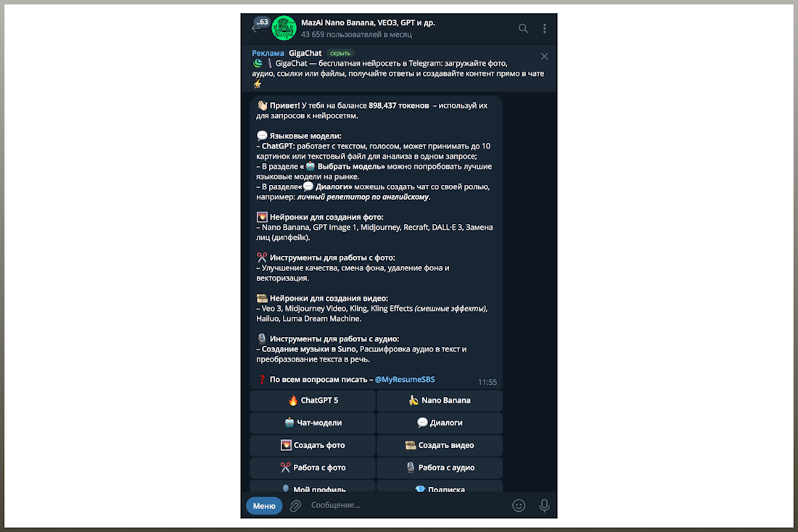Open the three-dot chat options menu
798x532 pixels.
(544, 28)
